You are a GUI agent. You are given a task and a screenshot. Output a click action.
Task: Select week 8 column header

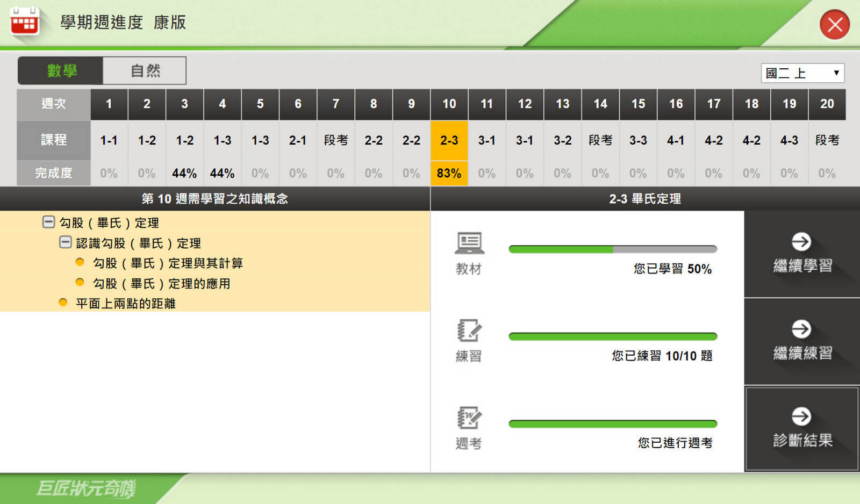374,104
